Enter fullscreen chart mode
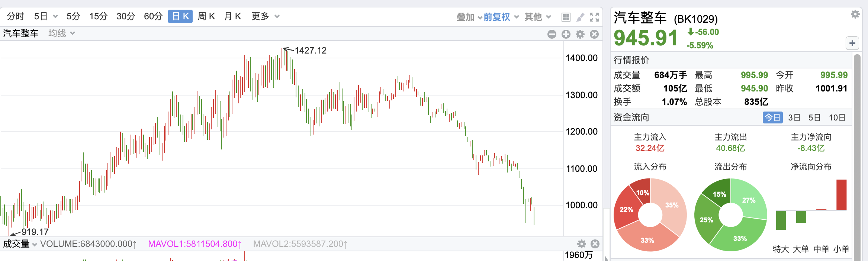This screenshot has height=261, width=868. (x=594, y=17)
